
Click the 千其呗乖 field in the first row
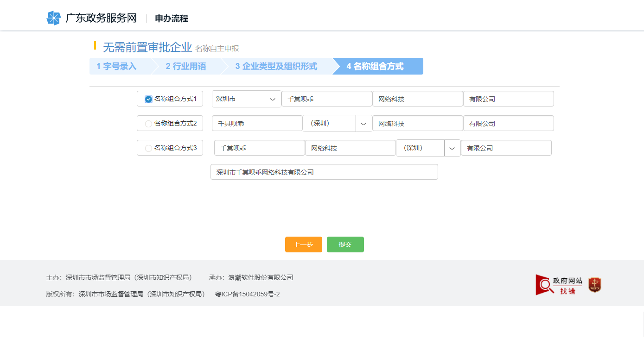pos(326,99)
